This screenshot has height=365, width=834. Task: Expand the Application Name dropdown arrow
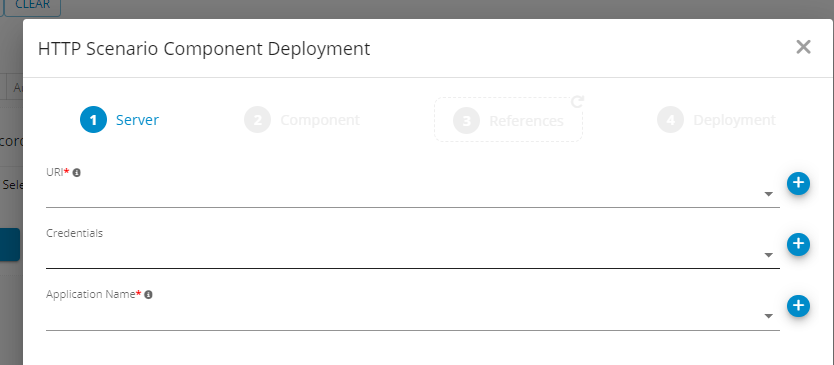point(769,317)
